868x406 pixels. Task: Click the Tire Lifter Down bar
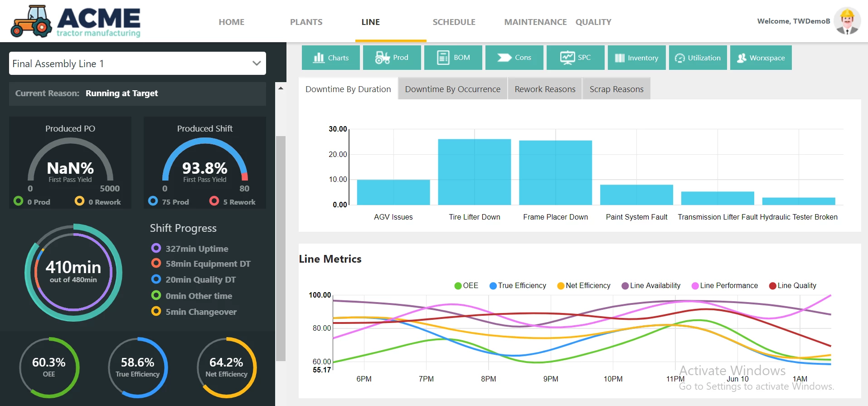pyautogui.click(x=475, y=172)
